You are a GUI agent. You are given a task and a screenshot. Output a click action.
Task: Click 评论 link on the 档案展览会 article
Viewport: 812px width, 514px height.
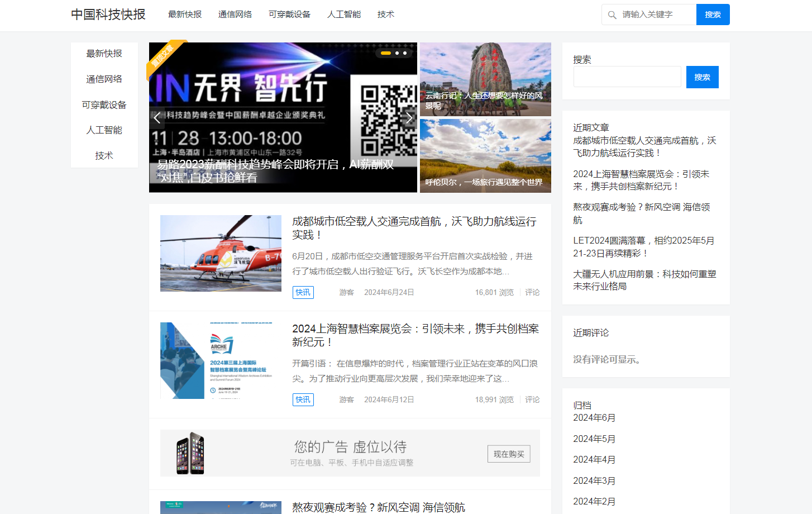click(532, 399)
